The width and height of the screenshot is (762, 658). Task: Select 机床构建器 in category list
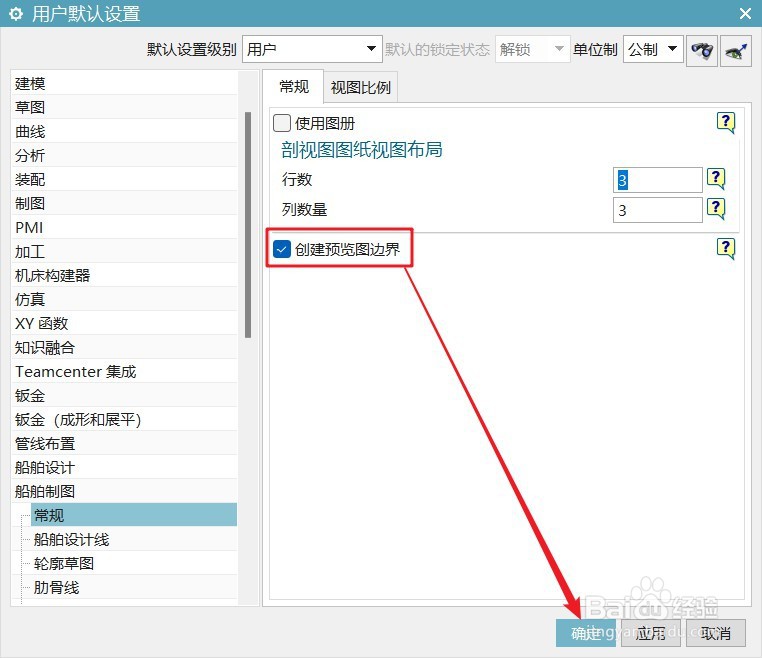124,276
